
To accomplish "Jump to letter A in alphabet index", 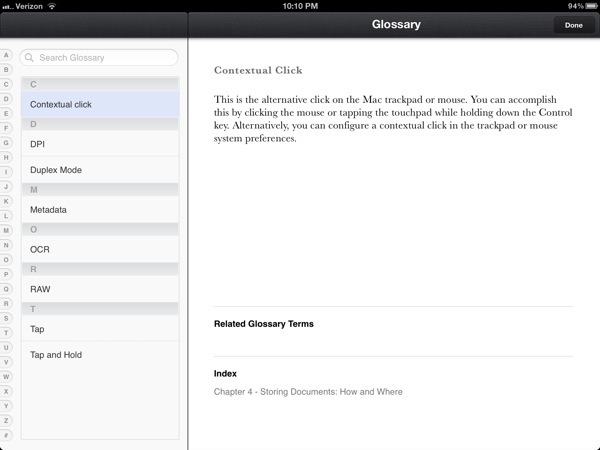I will [x=6, y=55].
